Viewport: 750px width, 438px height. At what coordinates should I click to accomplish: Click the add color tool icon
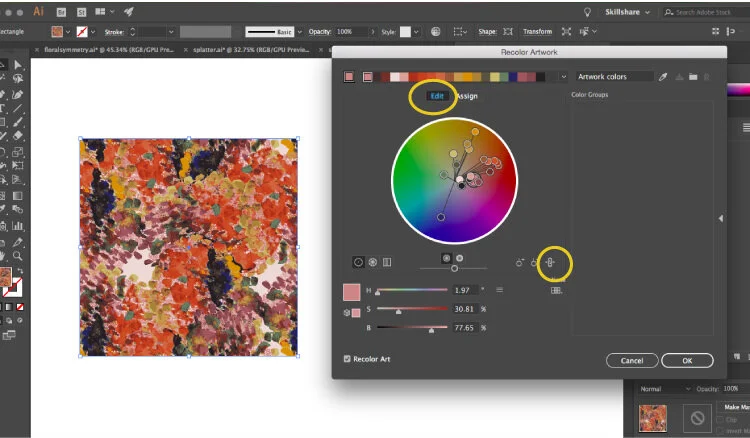(x=519, y=262)
